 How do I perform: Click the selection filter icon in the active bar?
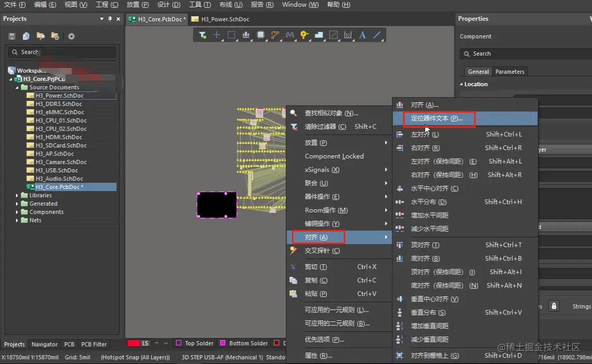203,35
